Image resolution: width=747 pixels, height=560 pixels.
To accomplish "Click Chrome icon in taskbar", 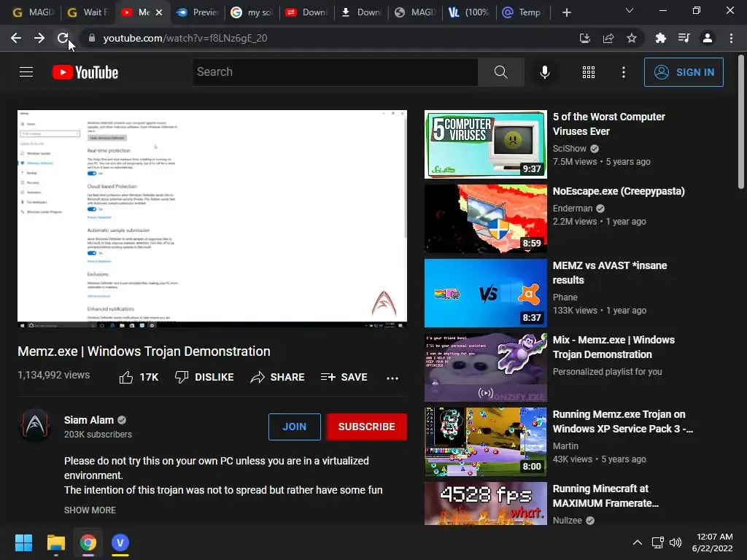I will pyautogui.click(x=88, y=542).
